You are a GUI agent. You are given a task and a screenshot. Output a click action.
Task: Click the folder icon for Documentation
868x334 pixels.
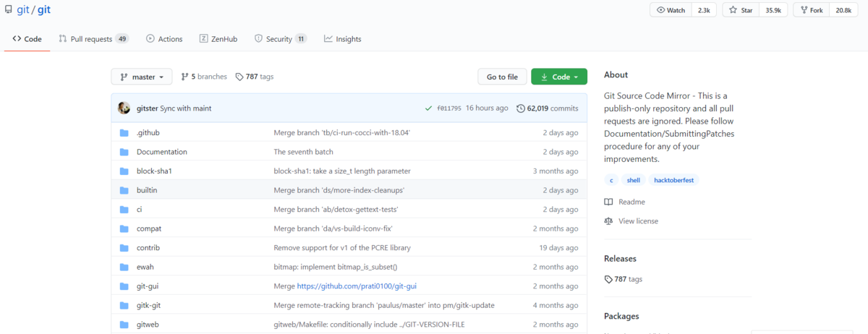(x=124, y=152)
